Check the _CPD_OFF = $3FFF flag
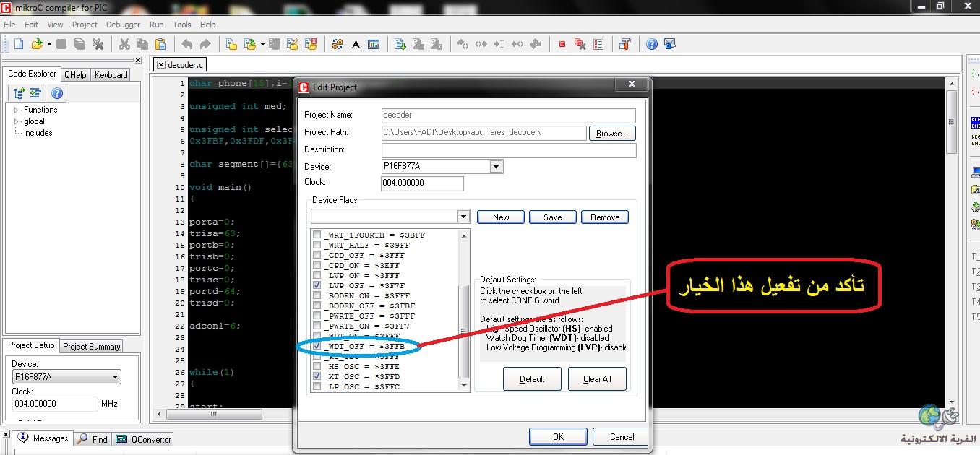 (x=317, y=256)
